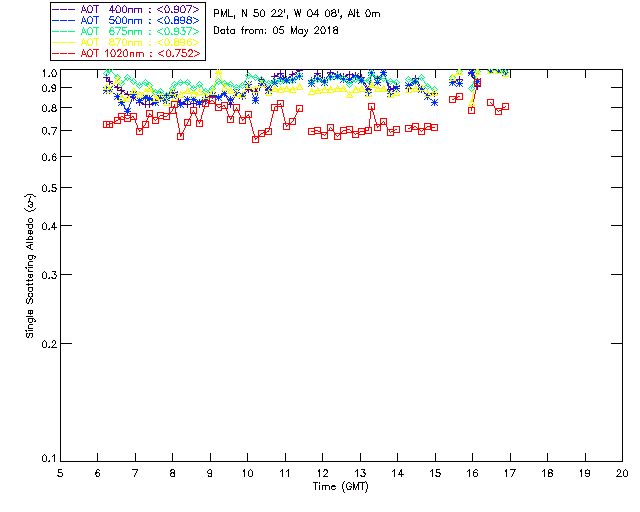
Task: Click the lowest red square marker near 10.2 hours
Action: coord(256,139)
